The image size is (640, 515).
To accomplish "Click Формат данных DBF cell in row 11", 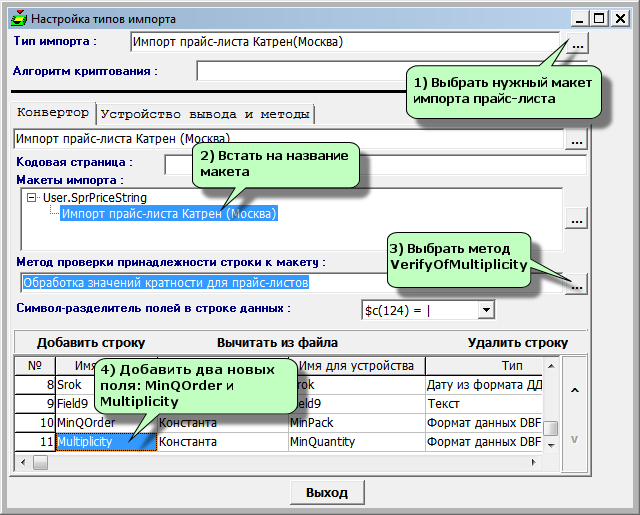I will click(x=484, y=442).
